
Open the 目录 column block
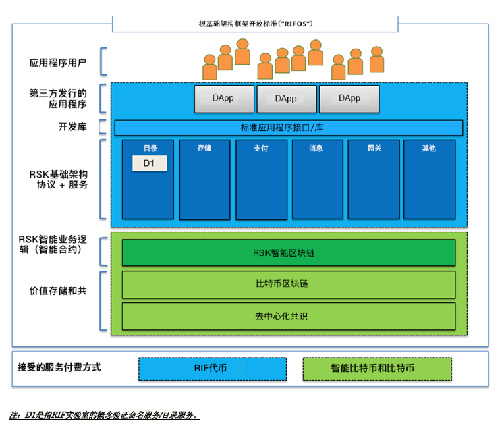tap(148, 180)
